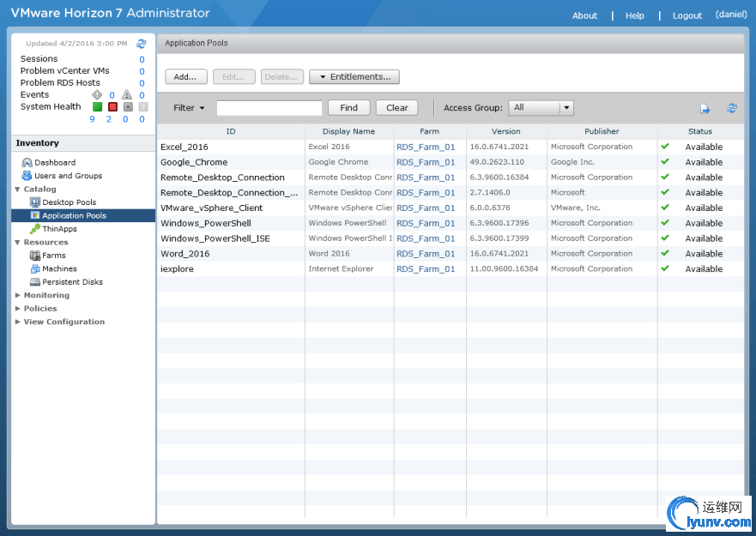Open the Help link
The image size is (756, 536).
tap(634, 15)
